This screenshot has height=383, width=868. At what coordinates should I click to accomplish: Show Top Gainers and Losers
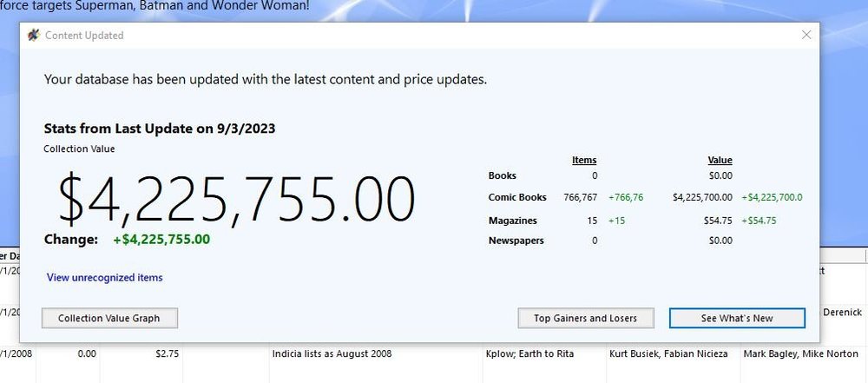point(585,318)
